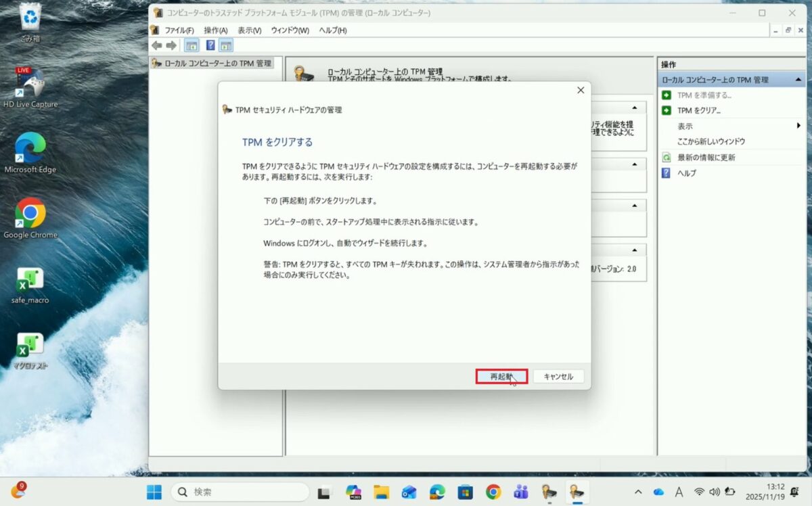
Task: Select the ヘルプ icon in the operations pane
Action: (x=667, y=172)
